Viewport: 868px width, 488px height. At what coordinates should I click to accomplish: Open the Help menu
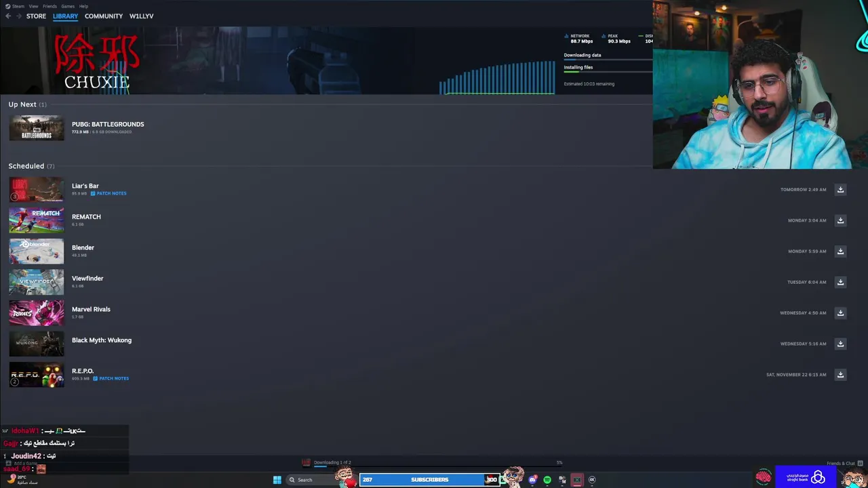click(x=83, y=6)
